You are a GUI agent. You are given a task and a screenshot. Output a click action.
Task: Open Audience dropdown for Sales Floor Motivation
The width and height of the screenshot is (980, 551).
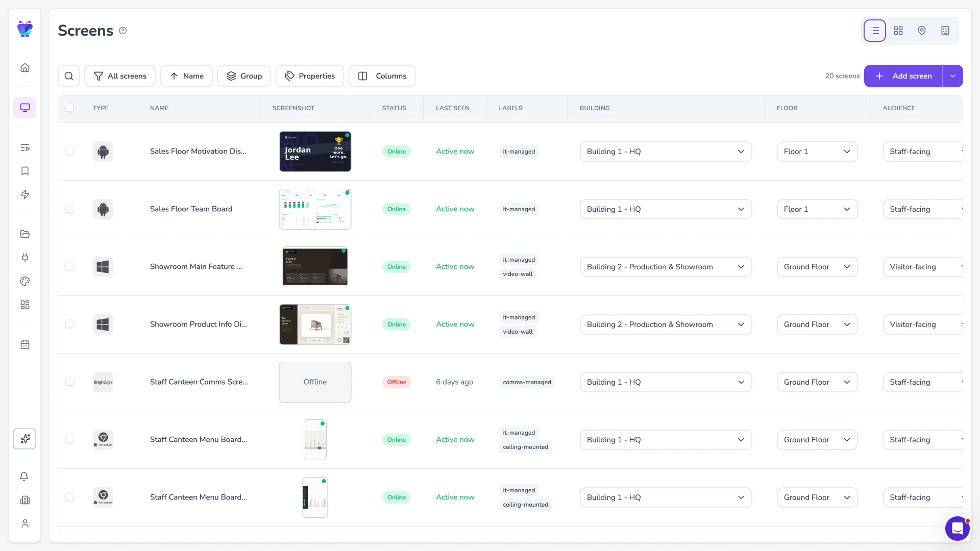click(x=923, y=152)
